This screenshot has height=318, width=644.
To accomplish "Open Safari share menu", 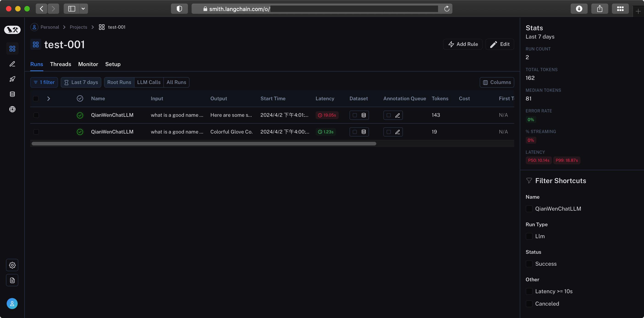I will coord(600,9).
